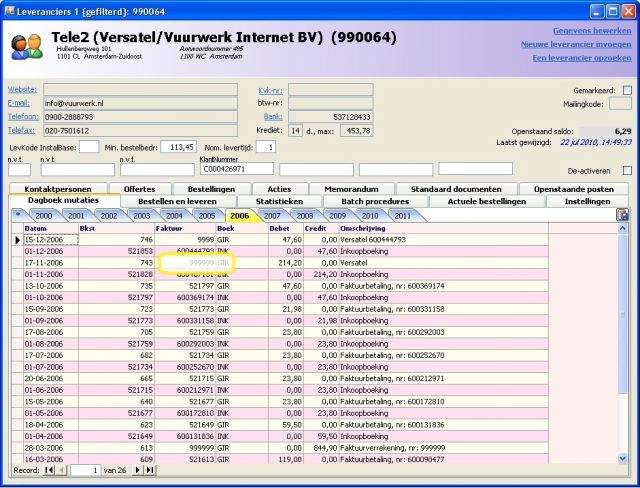The image size is (640, 488).
Task: Click the Klantnummer input field
Action: point(237,169)
